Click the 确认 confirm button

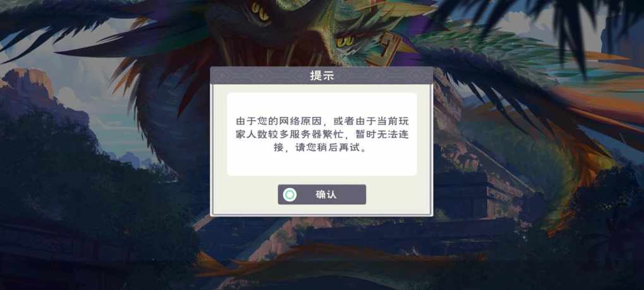tap(321, 195)
